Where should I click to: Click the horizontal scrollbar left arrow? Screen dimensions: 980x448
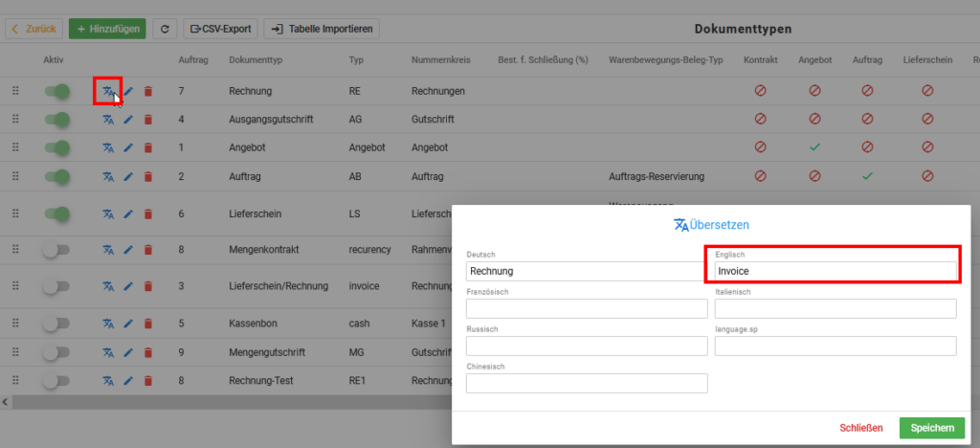tap(5, 401)
